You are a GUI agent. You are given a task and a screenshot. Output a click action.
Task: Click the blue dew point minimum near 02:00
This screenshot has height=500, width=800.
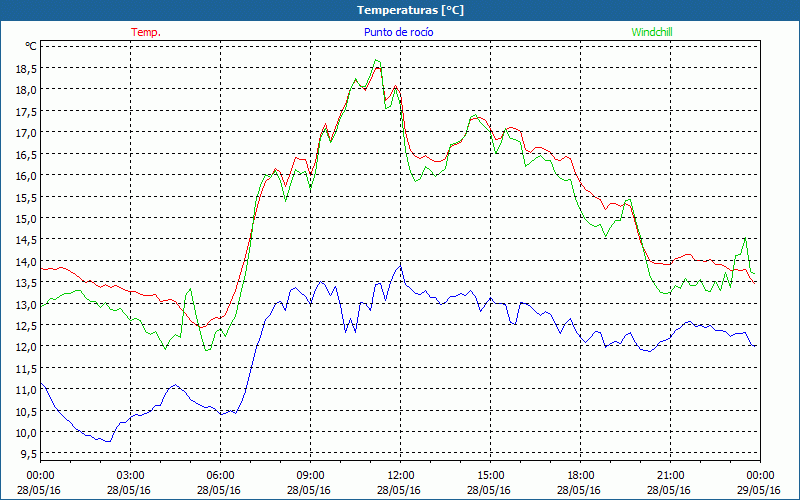coord(108,441)
